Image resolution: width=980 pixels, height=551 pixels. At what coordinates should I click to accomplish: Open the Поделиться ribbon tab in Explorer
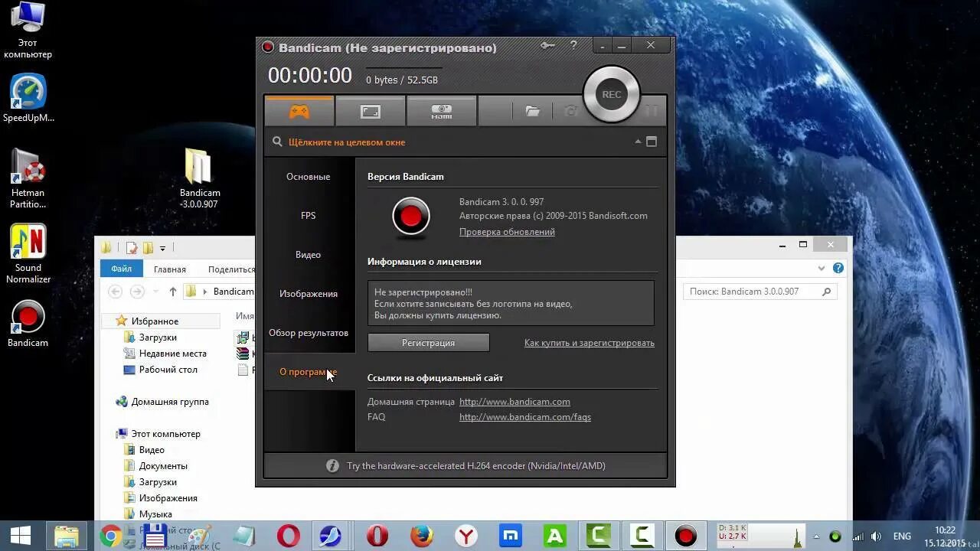[x=231, y=269]
